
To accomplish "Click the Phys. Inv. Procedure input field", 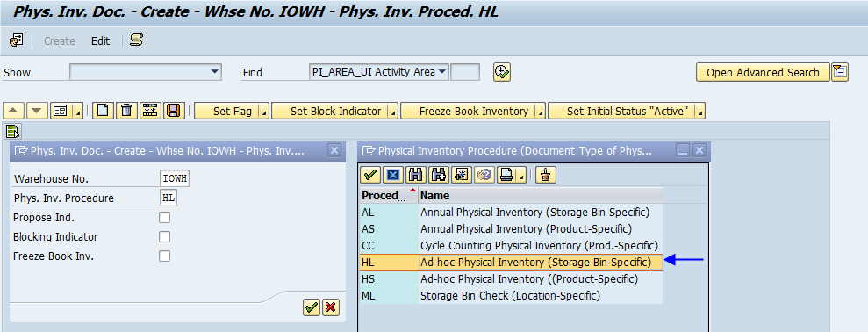I will click(x=169, y=198).
